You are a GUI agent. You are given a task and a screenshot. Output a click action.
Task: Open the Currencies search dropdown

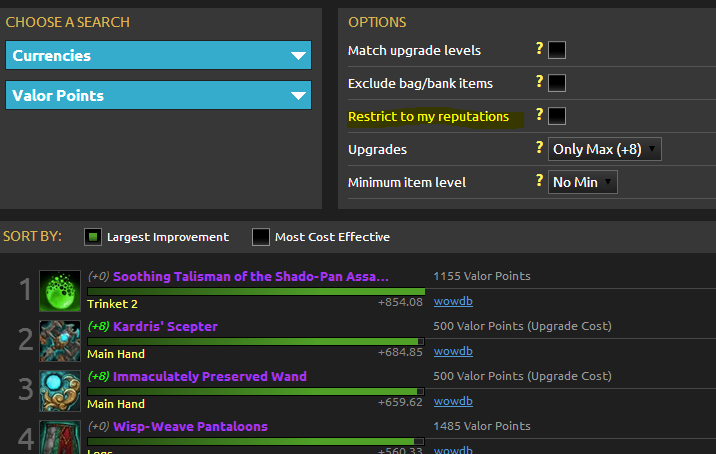click(x=158, y=56)
